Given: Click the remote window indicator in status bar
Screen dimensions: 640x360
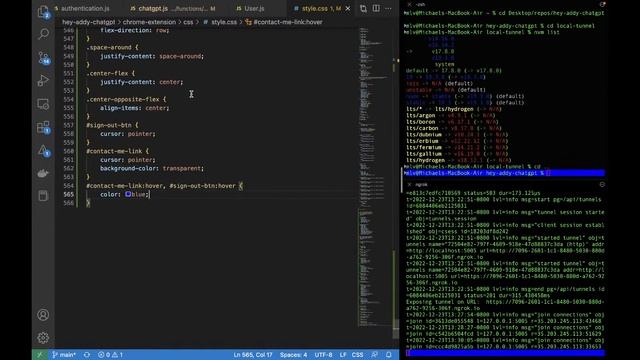Looking at the screenshot, I should click(x=40, y=355).
